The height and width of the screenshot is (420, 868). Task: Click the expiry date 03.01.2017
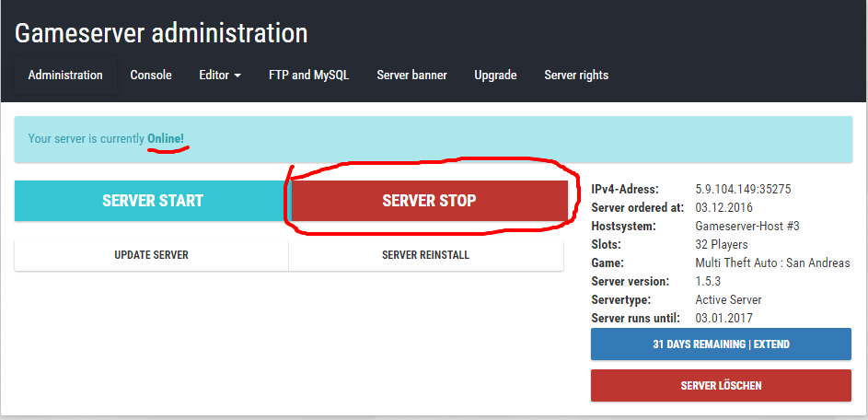(x=723, y=319)
